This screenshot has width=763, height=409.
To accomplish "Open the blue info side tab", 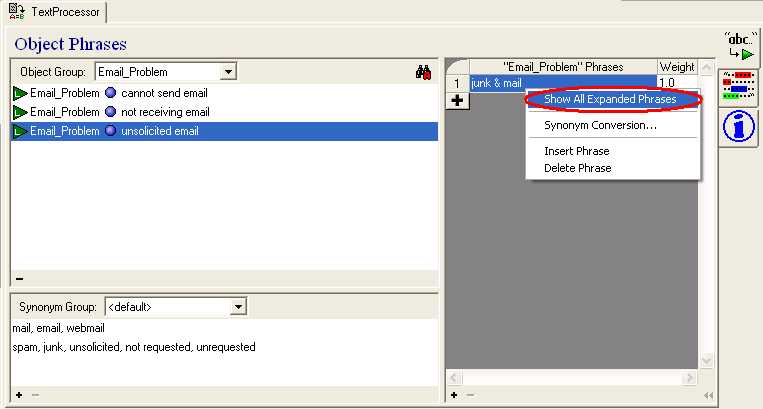I will point(739,127).
